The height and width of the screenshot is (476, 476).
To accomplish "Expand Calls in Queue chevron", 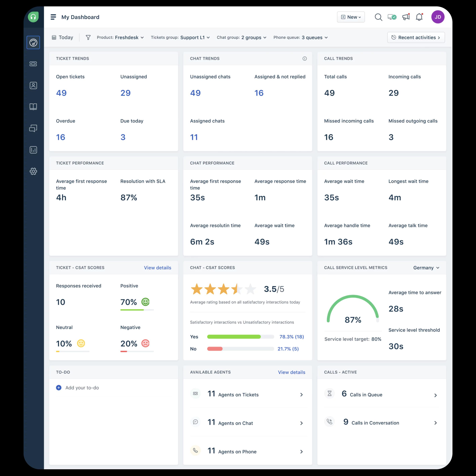I will pyautogui.click(x=435, y=395).
